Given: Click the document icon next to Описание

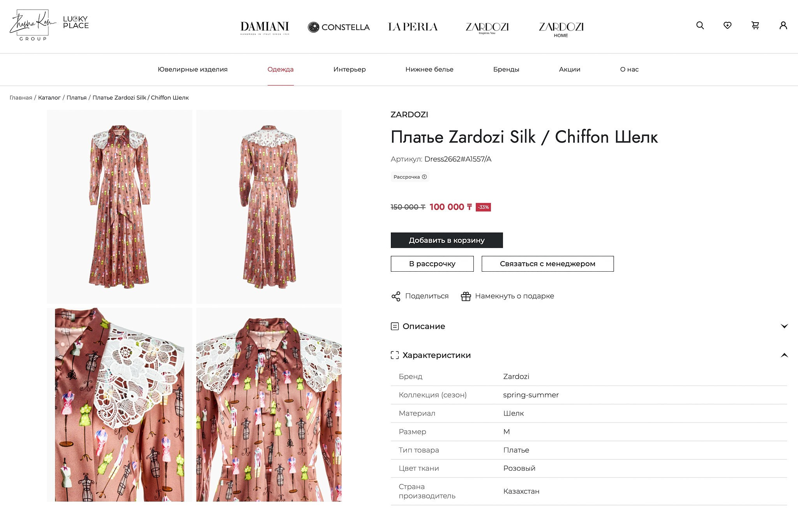Looking at the screenshot, I should tap(395, 326).
